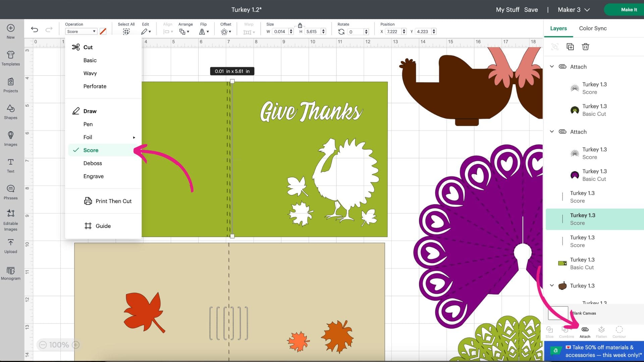Open the Maker 3 machine selector

[x=573, y=10]
